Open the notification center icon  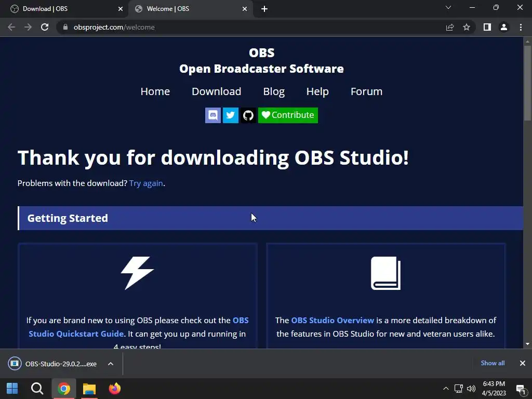click(x=521, y=389)
